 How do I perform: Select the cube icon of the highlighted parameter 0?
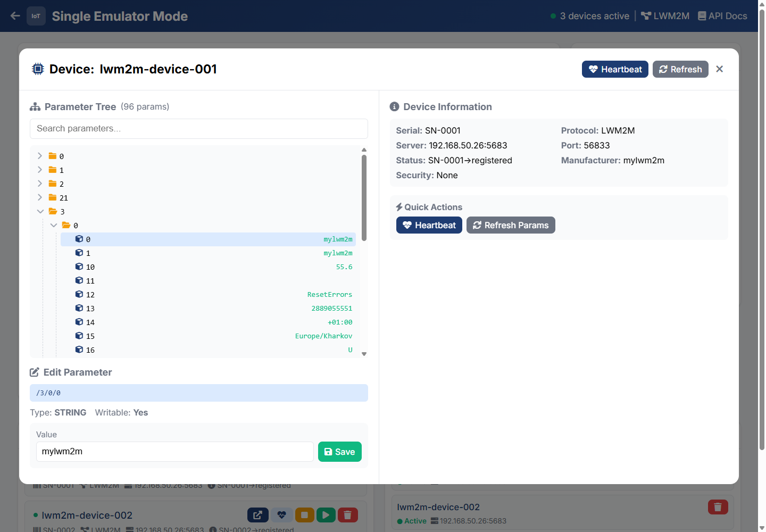(79, 239)
